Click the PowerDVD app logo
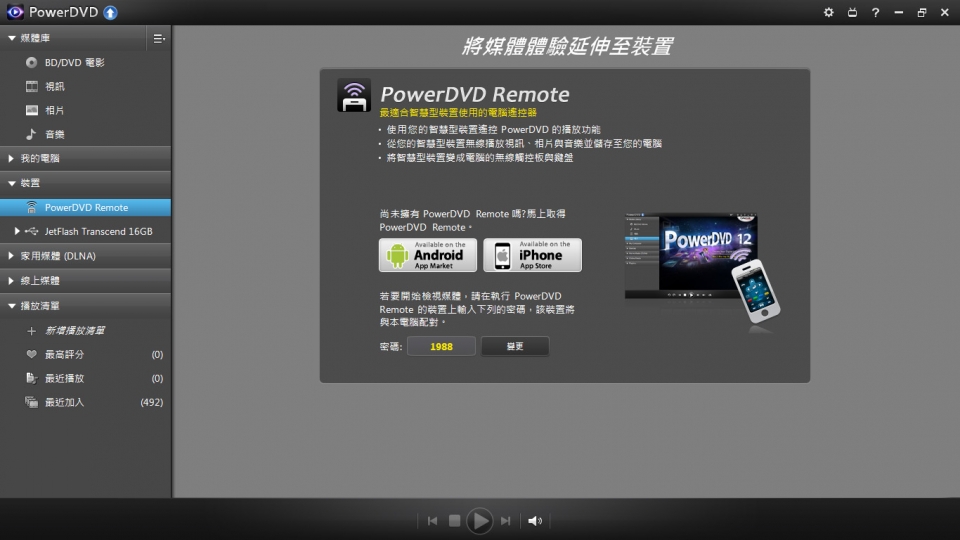 point(15,12)
